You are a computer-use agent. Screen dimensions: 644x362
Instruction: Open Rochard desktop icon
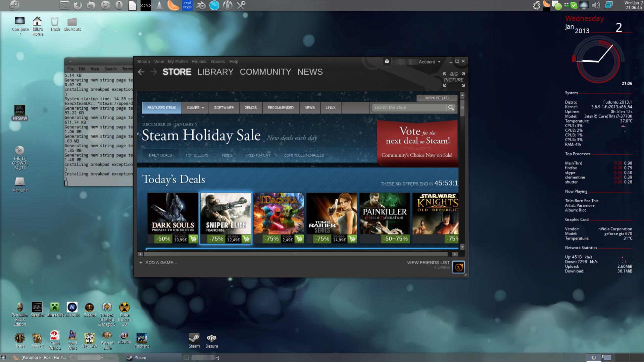tap(142, 340)
